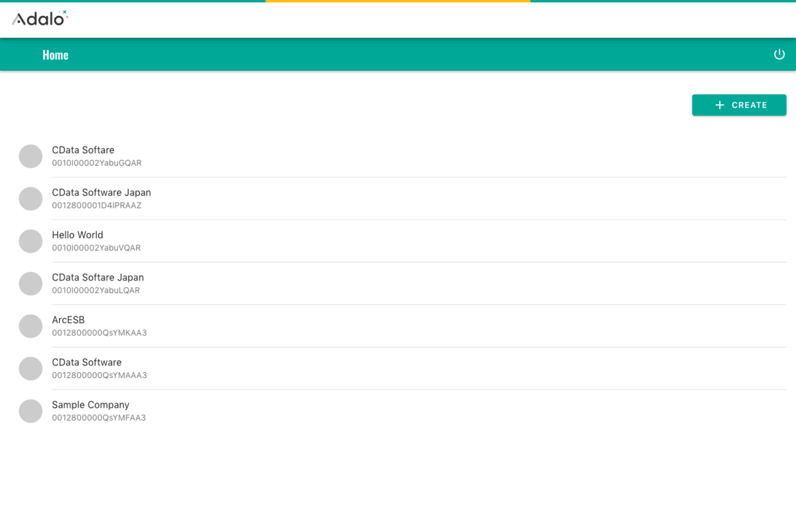This screenshot has height=532, width=796.
Task: Click ID text 0010I00002YabuLQAR
Action: (x=96, y=291)
